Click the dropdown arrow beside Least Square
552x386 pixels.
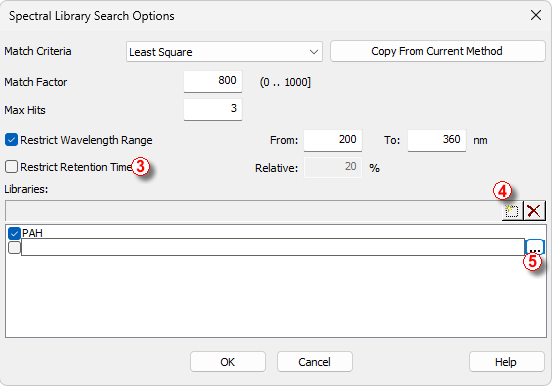point(314,52)
